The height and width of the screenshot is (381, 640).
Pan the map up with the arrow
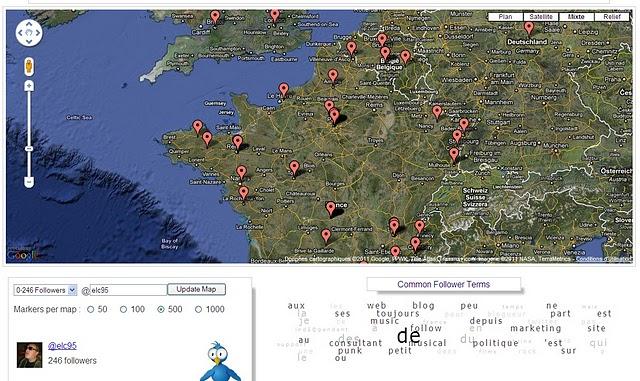point(29,24)
